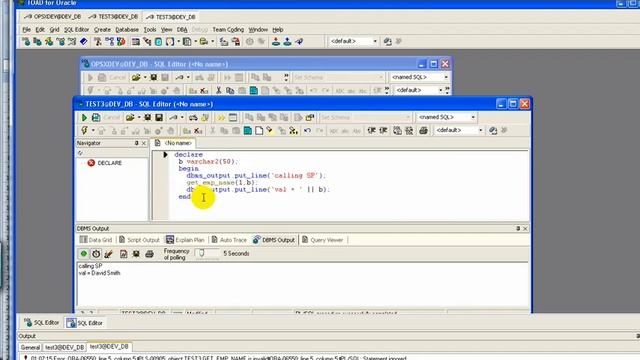Open the default dropdown in main toolbar
640x360 pixels.
point(375,41)
